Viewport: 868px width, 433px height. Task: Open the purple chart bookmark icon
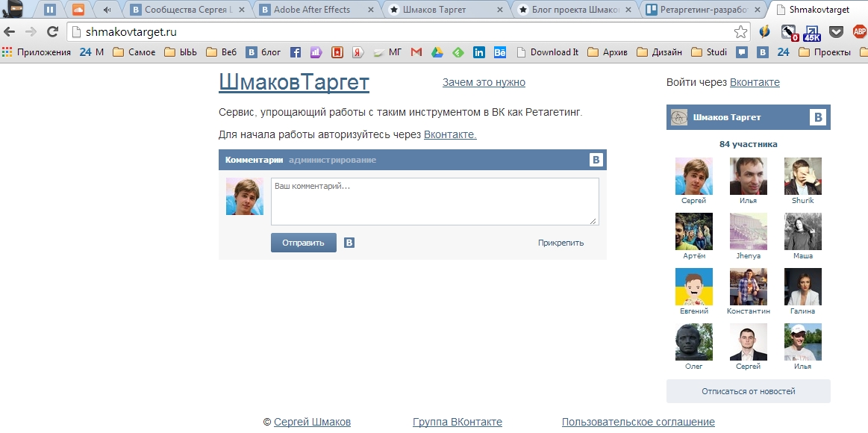pos(316,52)
